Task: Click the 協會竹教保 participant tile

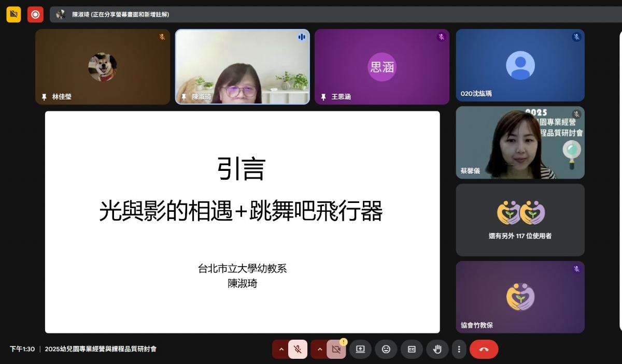Action: 520,297
